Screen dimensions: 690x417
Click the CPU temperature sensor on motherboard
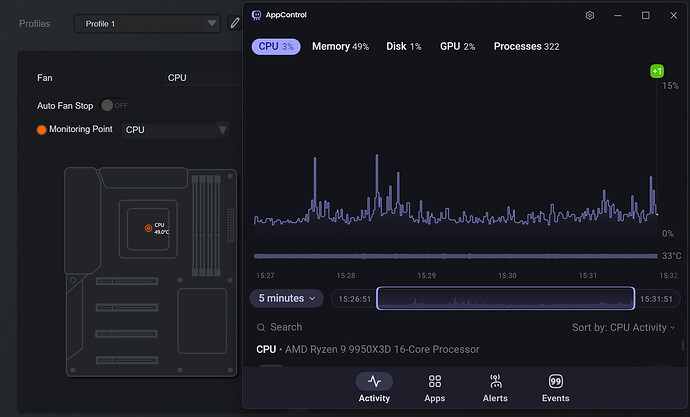pos(148,228)
